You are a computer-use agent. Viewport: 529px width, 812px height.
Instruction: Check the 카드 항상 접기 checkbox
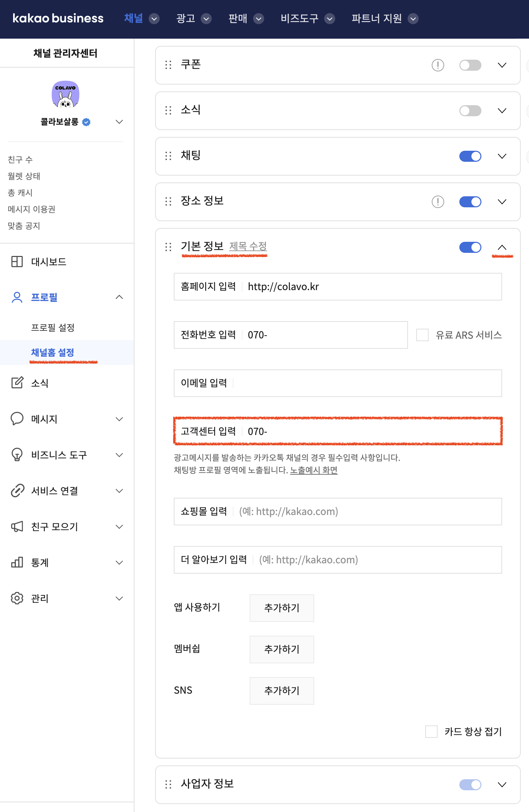coord(431,731)
